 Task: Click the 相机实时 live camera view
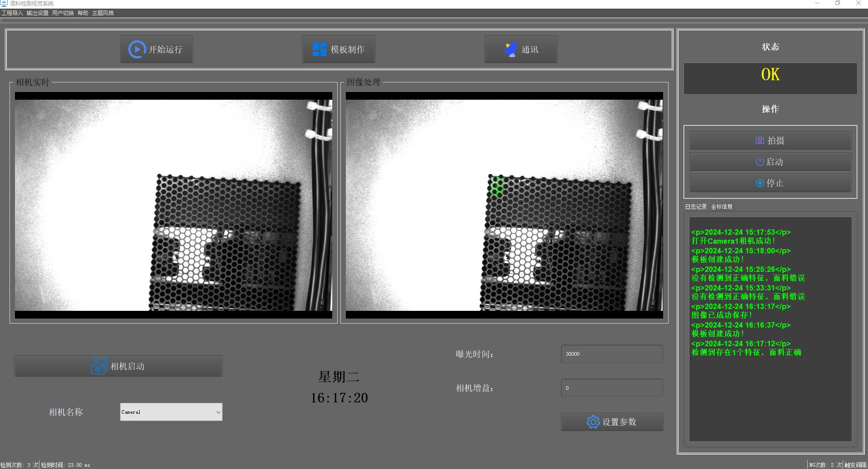click(173, 205)
